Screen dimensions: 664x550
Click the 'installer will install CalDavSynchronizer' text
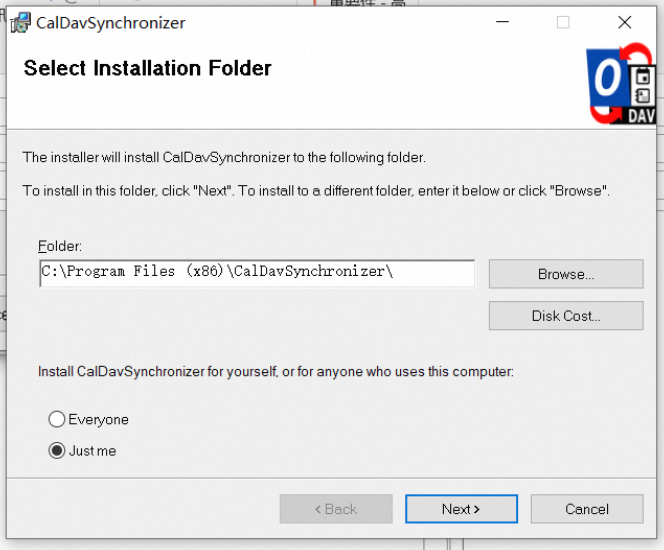click(x=224, y=157)
